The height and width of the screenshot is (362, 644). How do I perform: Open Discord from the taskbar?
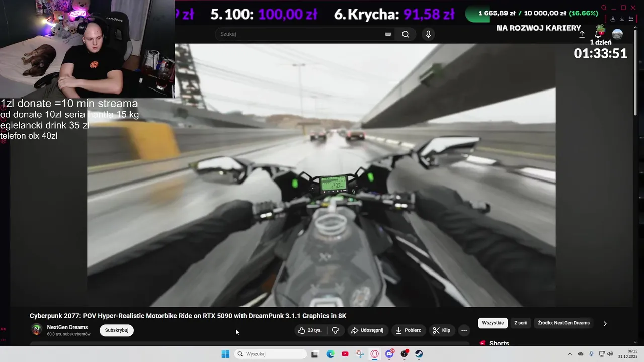click(389, 354)
